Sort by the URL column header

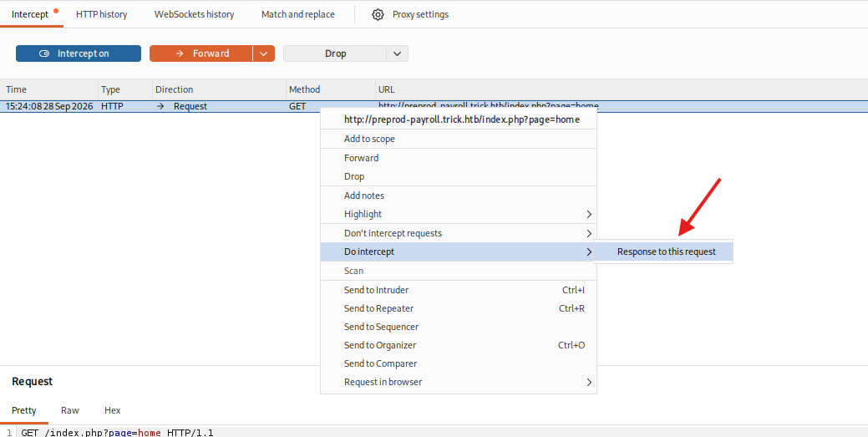621,89
